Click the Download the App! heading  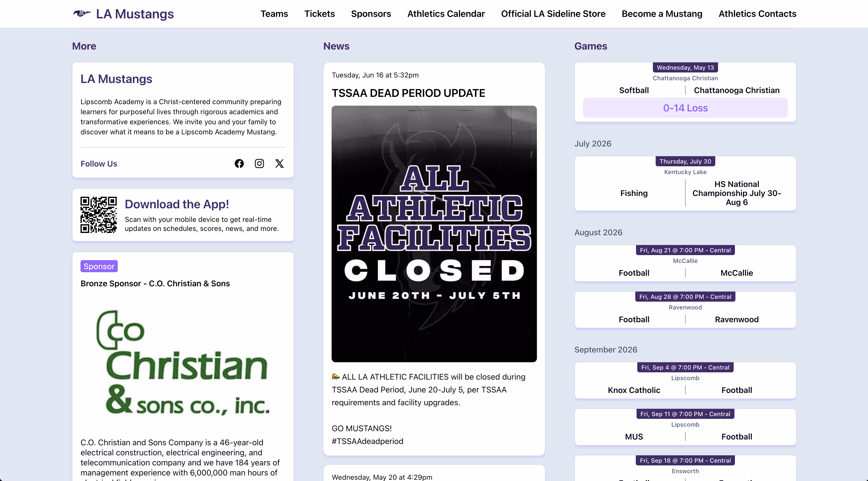[x=177, y=204]
